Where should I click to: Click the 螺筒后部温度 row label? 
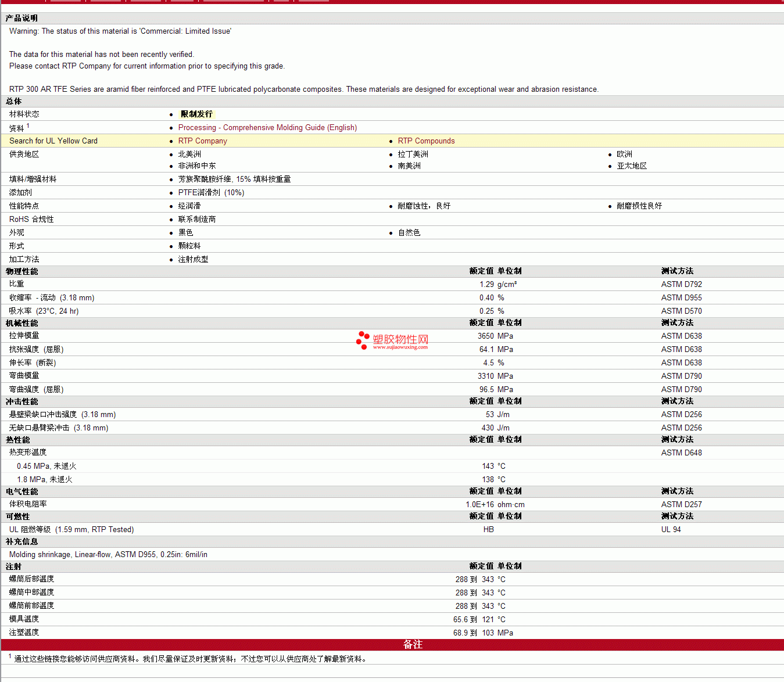31,579
